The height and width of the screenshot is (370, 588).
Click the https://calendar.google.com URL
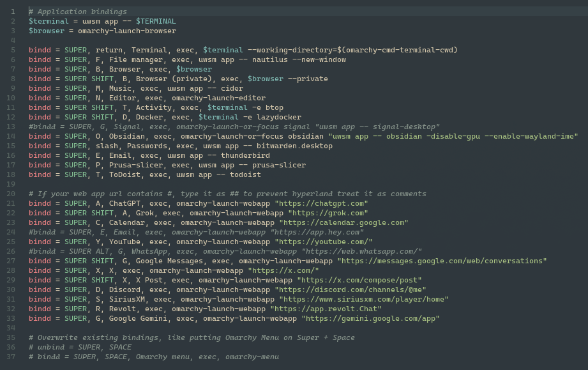[x=344, y=222]
